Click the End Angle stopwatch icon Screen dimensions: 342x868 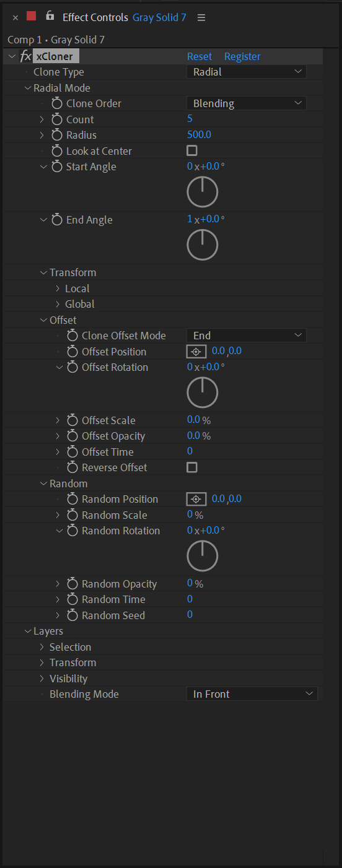57,220
